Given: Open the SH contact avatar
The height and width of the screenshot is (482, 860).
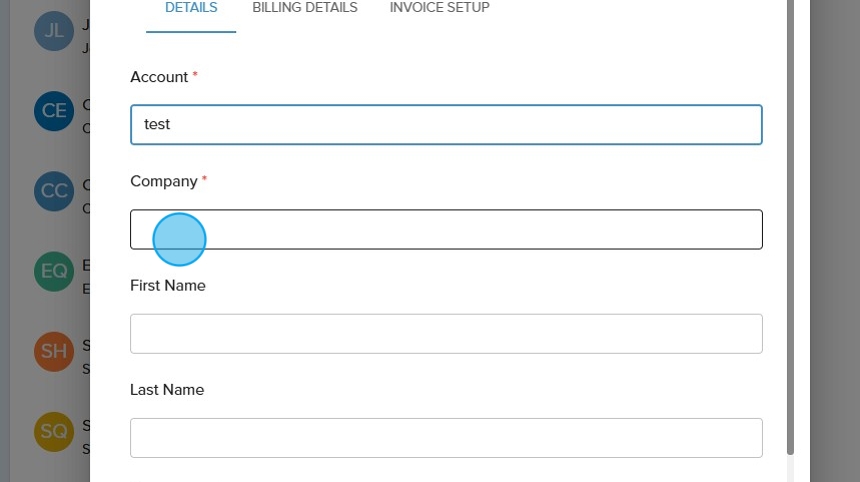Looking at the screenshot, I should (x=54, y=351).
